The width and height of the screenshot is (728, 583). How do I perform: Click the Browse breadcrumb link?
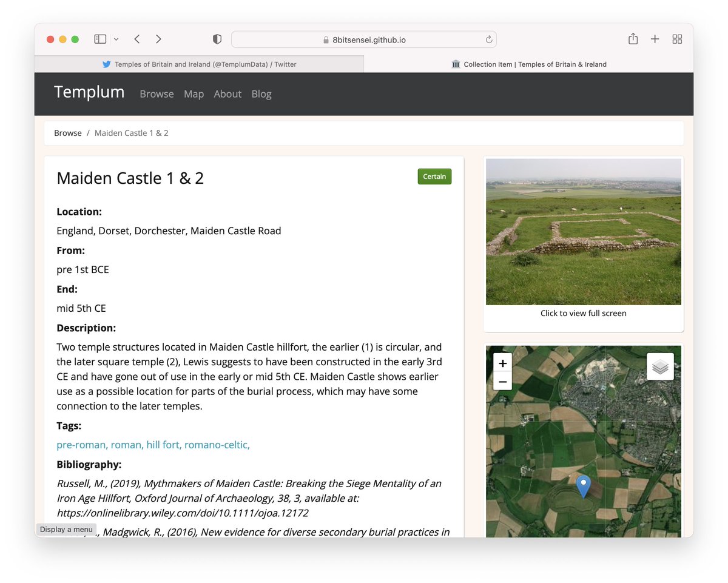pyautogui.click(x=68, y=133)
